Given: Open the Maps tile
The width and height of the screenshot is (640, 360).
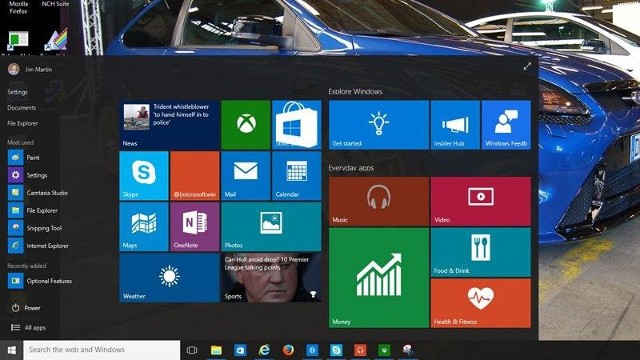Looking at the screenshot, I should 144,227.
